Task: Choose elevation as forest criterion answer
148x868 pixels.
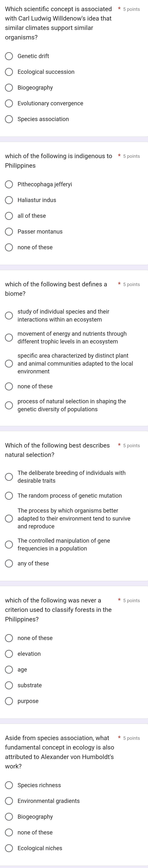Action: tap(9, 654)
